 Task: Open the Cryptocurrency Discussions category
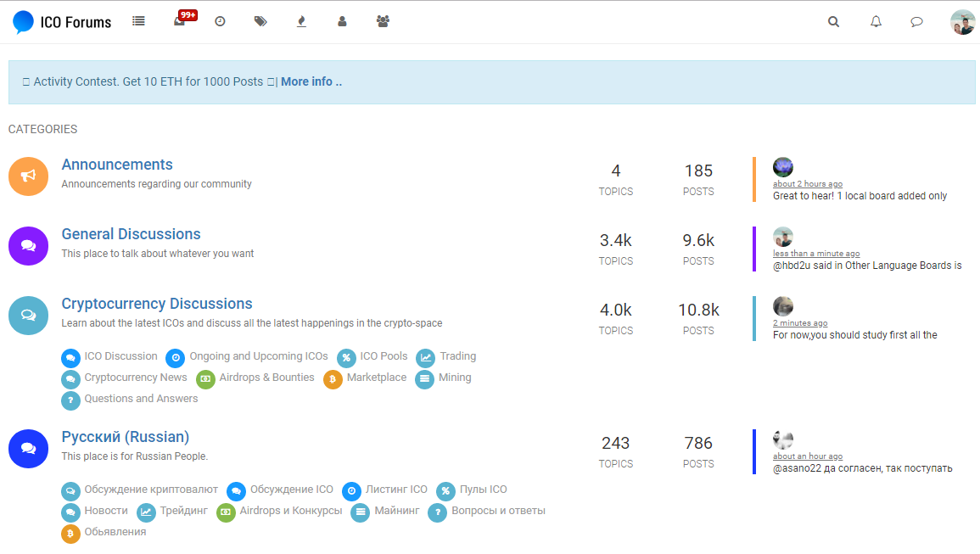(157, 303)
